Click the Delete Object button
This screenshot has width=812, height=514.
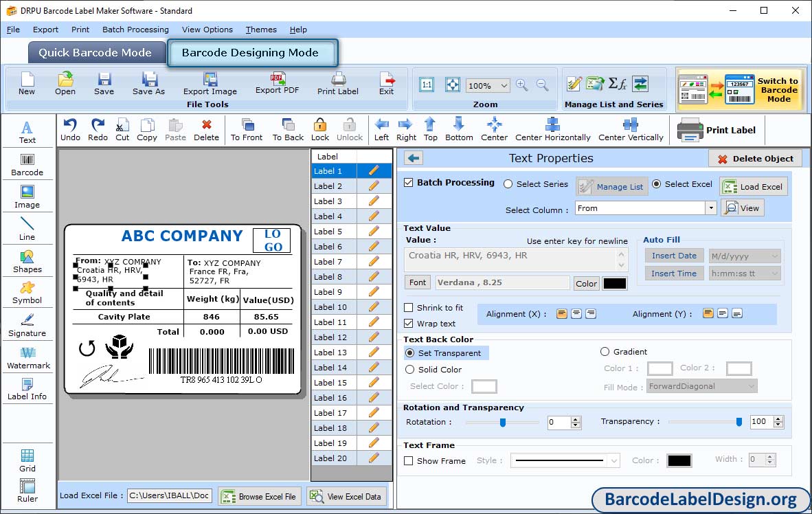point(755,159)
